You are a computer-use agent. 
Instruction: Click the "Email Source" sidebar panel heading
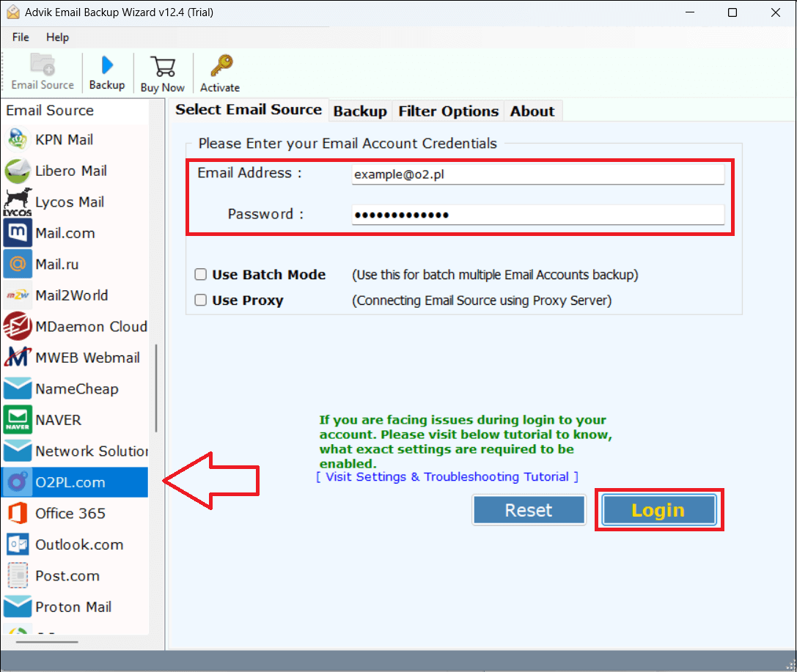50,110
